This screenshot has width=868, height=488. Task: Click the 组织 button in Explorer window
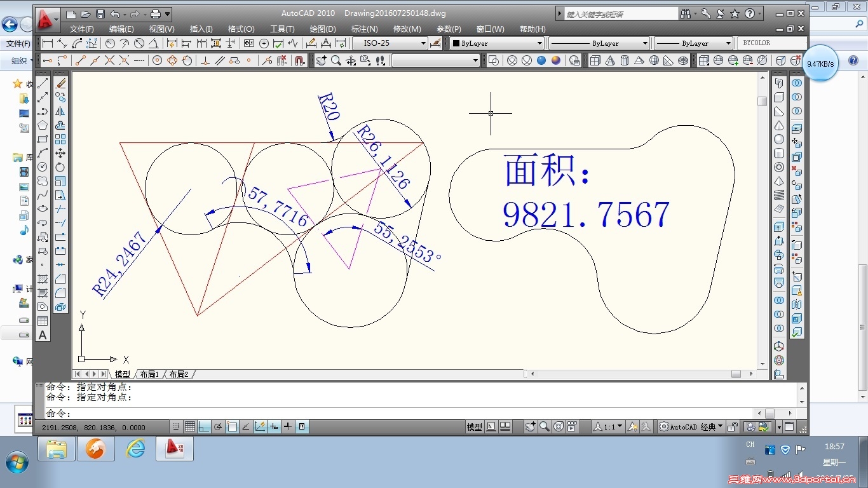click(22, 60)
